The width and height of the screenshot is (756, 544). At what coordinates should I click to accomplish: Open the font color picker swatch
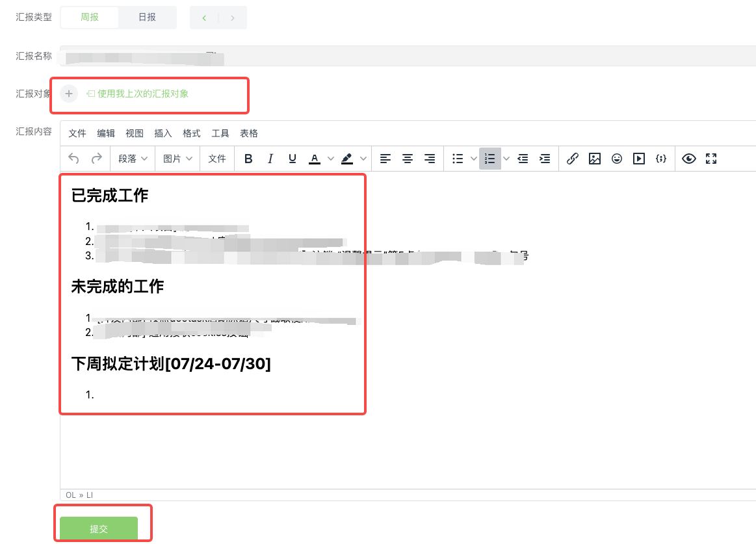315,158
